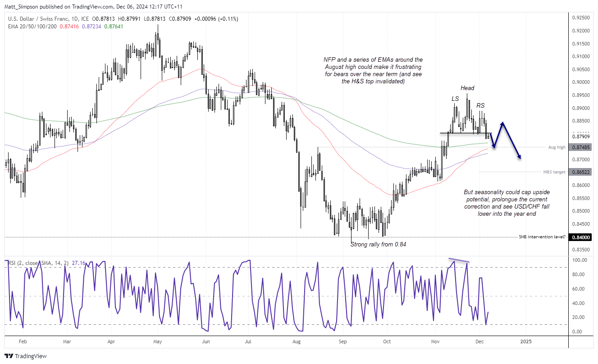This screenshot has height=364, width=598.
Task: Click the current price tag 0.87909
Action: 581,137
